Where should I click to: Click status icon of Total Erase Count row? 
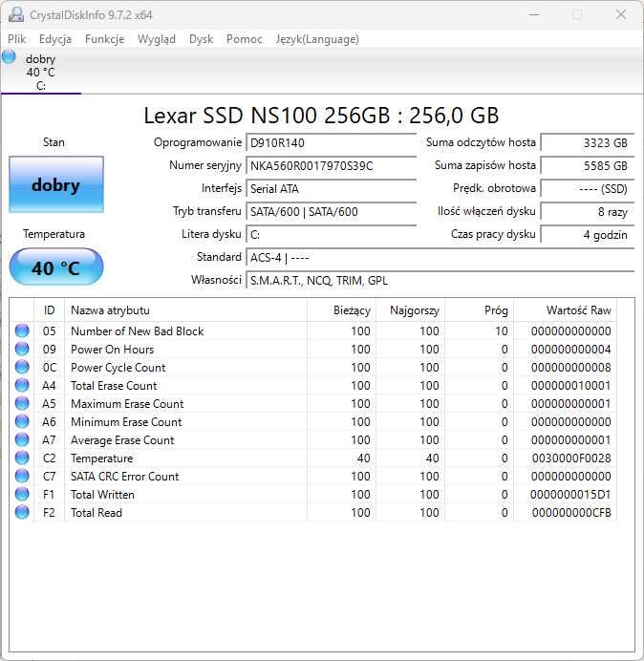tap(22, 385)
